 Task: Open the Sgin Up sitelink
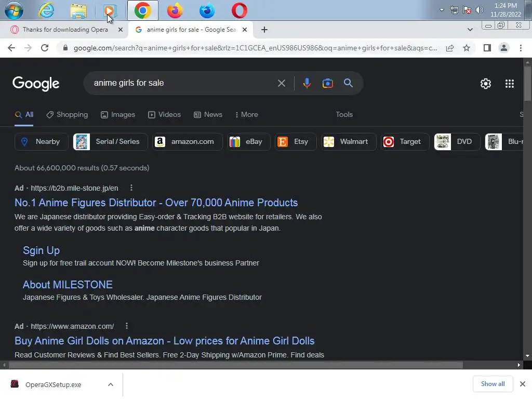pyautogui.click(x=41, y=250)
